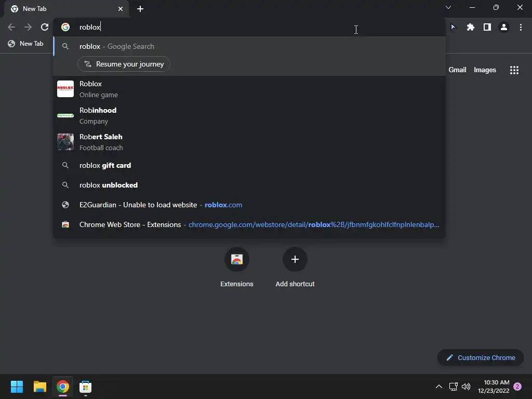Click the Chrome taskbar icon

62,387
